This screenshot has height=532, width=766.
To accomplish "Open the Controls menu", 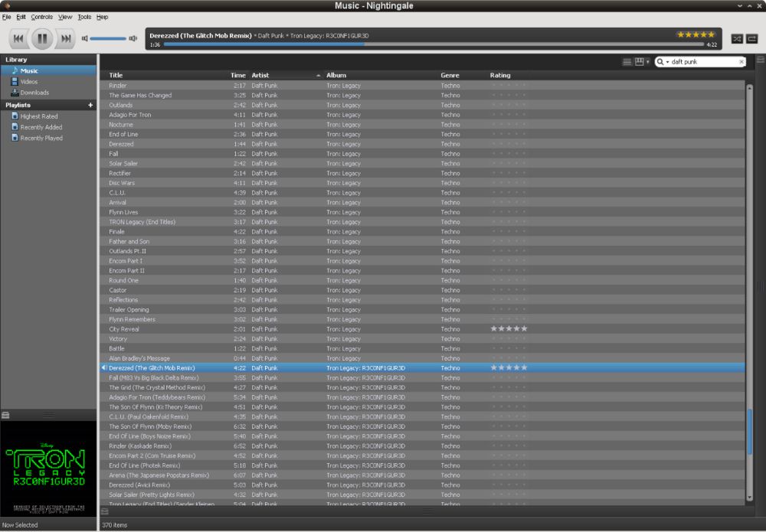I will [x=41, y=17].
